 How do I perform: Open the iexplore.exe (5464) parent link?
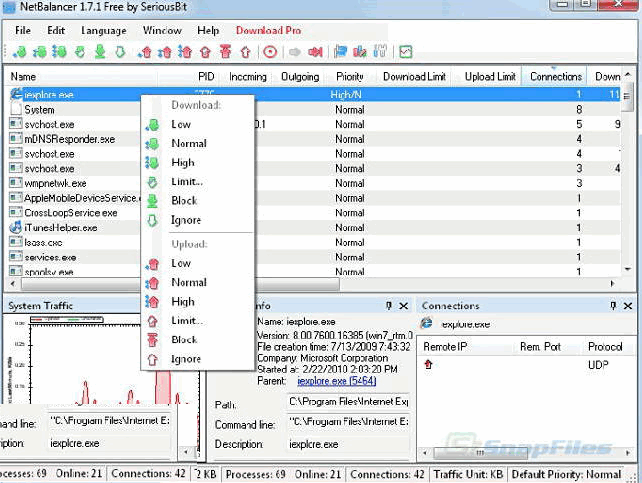pyautogui.click(x=337, y=381)
